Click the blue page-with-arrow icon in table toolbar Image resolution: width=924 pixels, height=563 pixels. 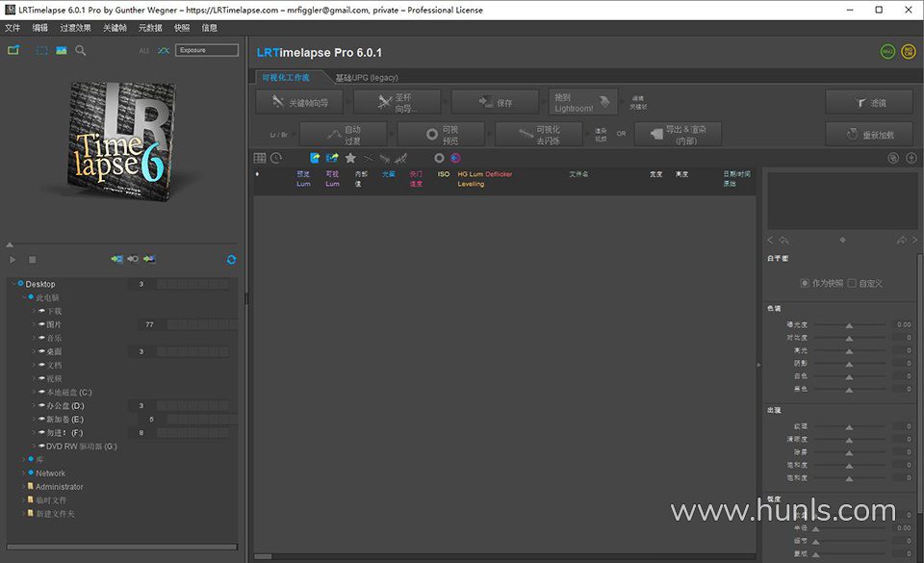[315, 158]
